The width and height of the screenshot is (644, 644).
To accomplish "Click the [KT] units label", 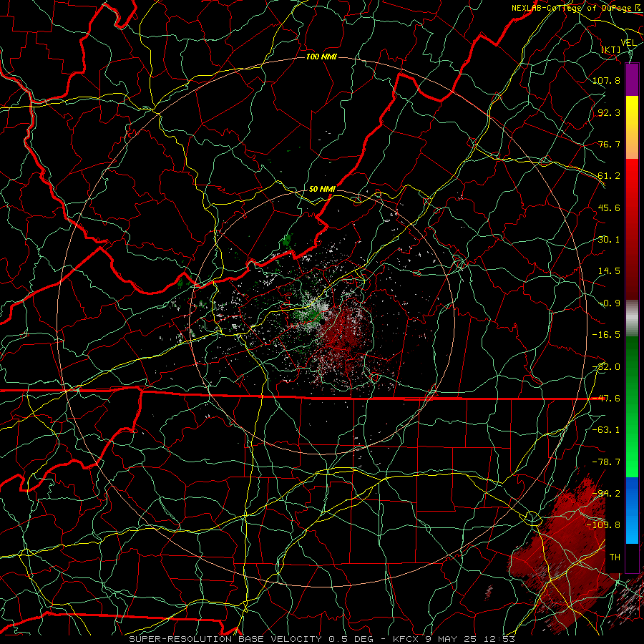I will tap(611, 49).
